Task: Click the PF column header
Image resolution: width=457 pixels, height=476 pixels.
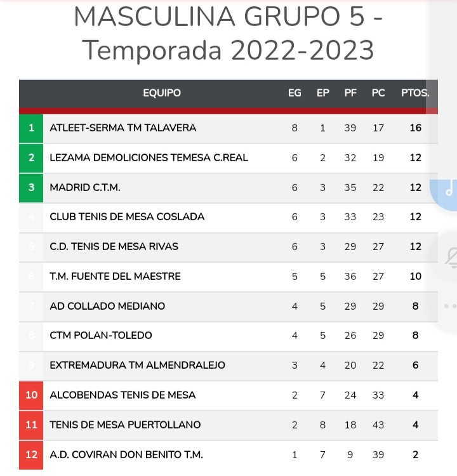Action: pos(350,93)
